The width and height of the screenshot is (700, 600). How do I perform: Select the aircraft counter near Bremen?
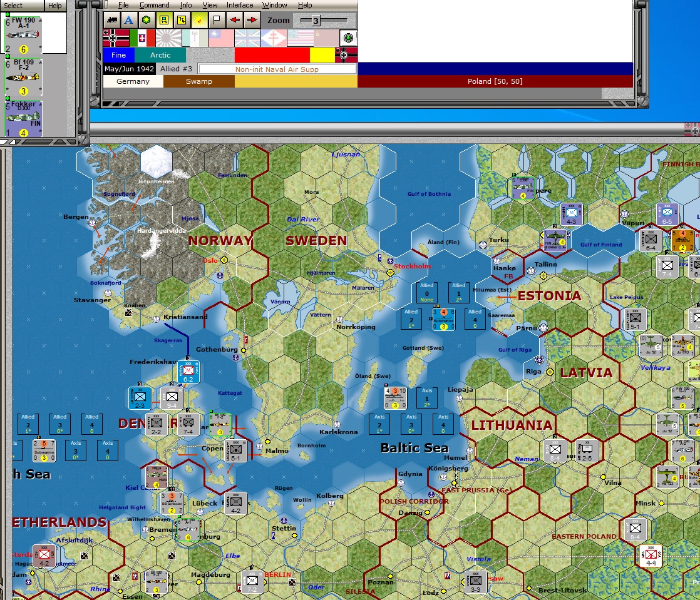click(x=188, y=529)
